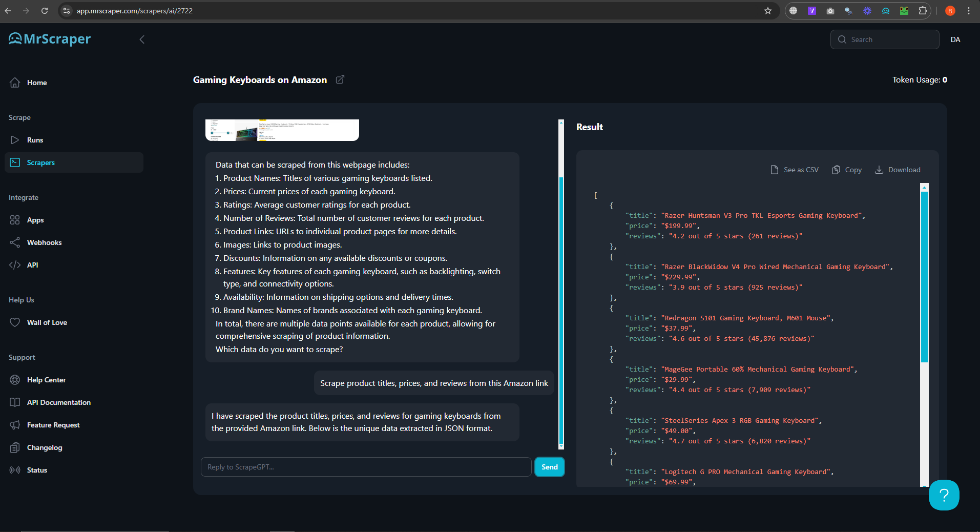This screenshot has width=980, height=532.
Task: Click the MageGee Portable 60% title text
Action: pyautogui.click(x=757, y=369)
